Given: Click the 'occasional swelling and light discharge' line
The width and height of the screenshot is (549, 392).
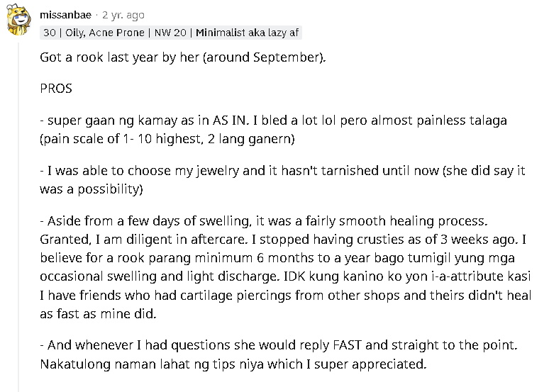Looking at the screenshot, I should 285,276.
